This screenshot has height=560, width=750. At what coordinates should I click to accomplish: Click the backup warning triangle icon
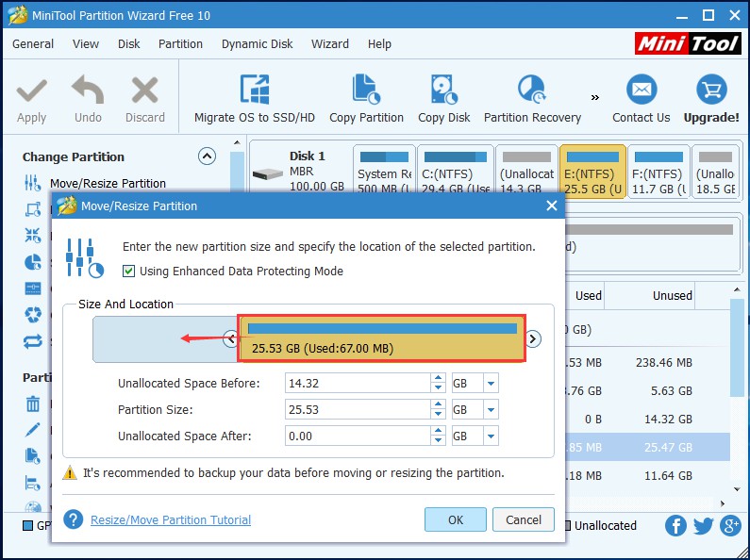point(70,473)
